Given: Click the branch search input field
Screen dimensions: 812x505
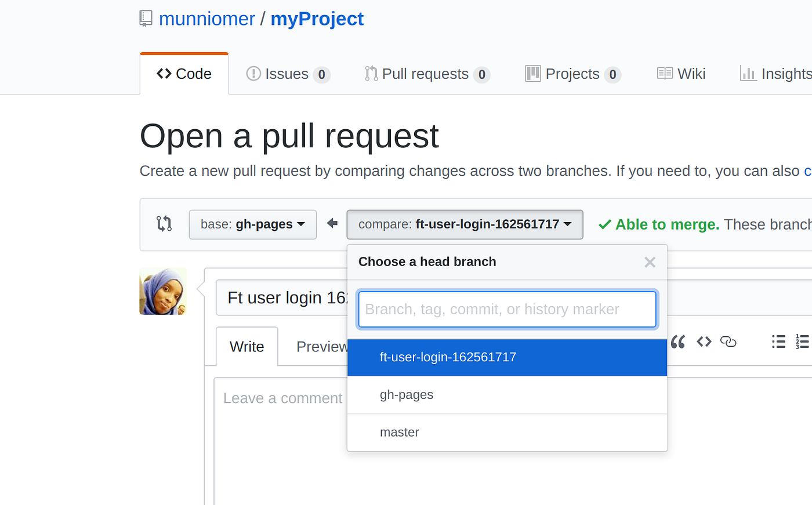Looking at the screenshot, I should tap(507, 309).
